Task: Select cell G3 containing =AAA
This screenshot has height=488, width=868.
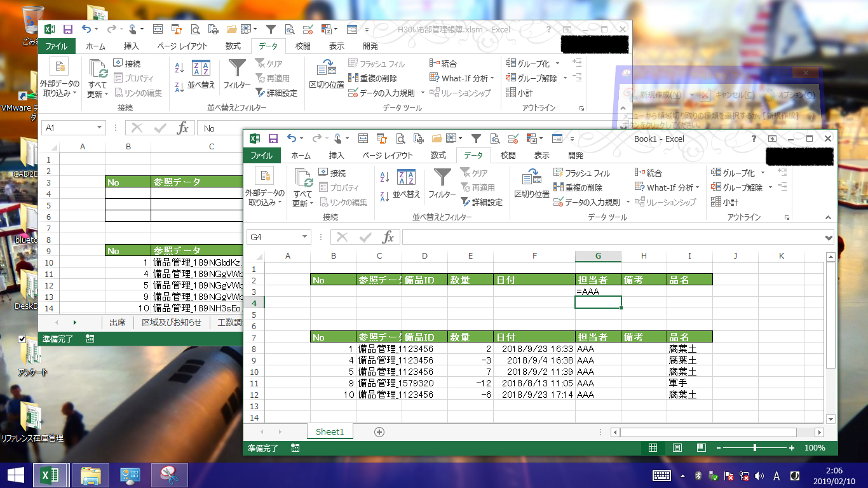Action: click(597, 291)
